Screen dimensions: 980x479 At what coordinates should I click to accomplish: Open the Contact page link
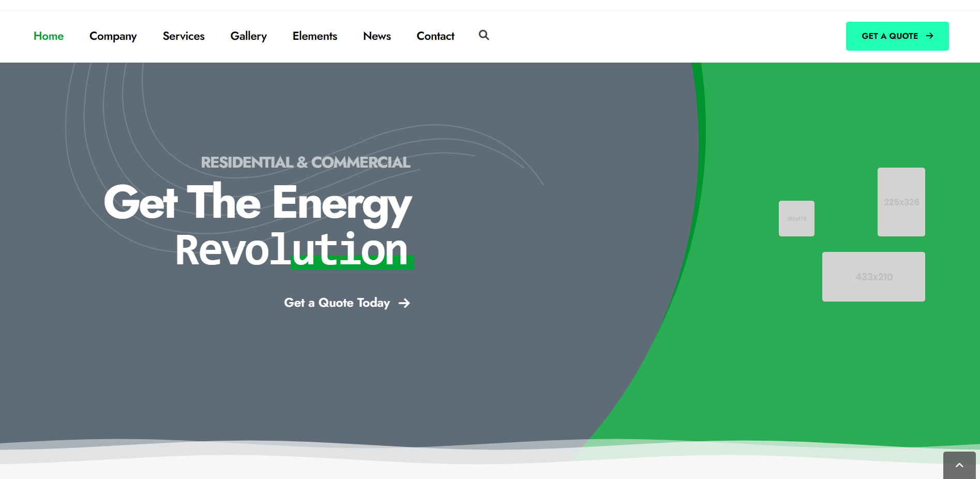tap(435, 36)
